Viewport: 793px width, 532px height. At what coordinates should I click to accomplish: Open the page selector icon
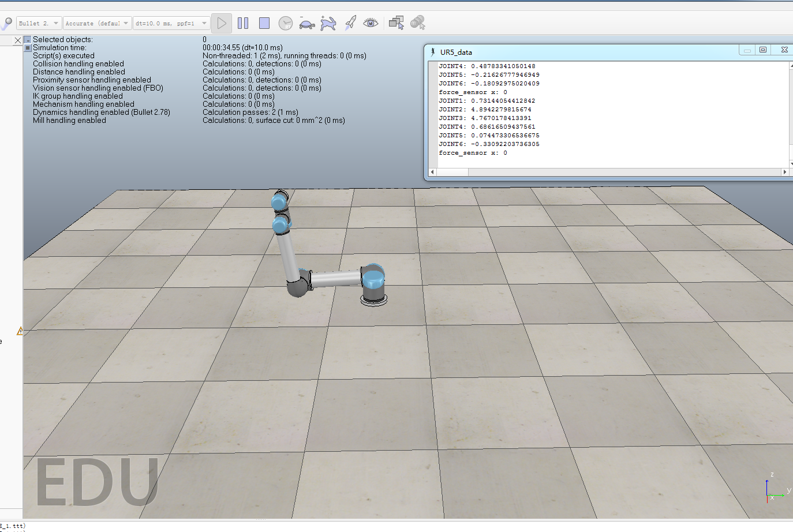coord(396,23)
